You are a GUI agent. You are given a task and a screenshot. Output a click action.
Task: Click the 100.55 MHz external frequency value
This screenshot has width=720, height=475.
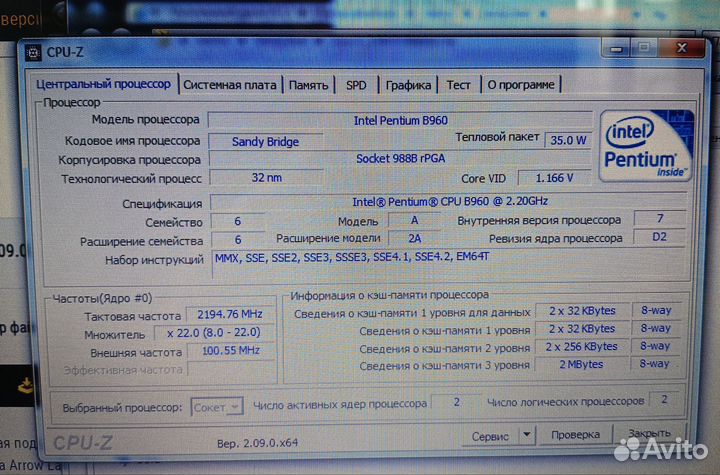pos(231,351)
